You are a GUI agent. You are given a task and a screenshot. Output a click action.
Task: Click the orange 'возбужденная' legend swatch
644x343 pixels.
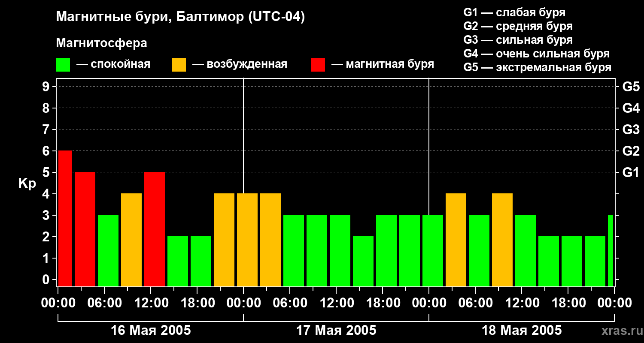(x=179, y=65)
